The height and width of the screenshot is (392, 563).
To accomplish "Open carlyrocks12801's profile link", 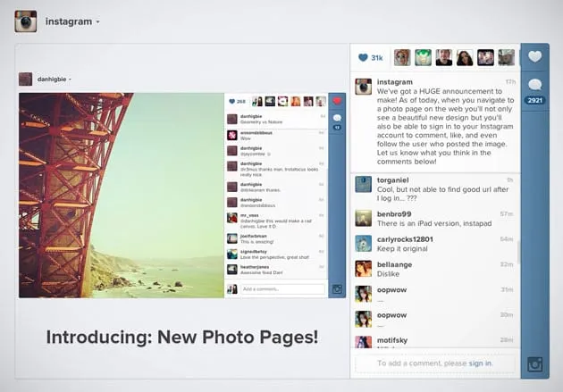I will pyautogui.click(x=405, y=239).
